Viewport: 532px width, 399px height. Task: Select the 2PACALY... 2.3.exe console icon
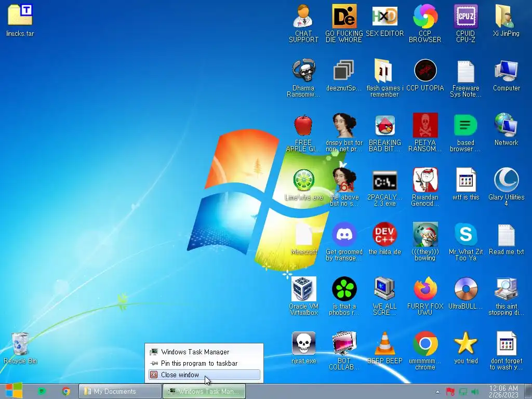(384, 180)
